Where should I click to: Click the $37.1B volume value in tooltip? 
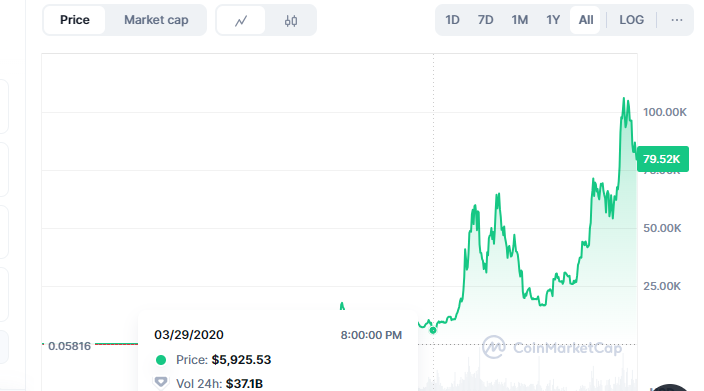click(x=244, y=384)
